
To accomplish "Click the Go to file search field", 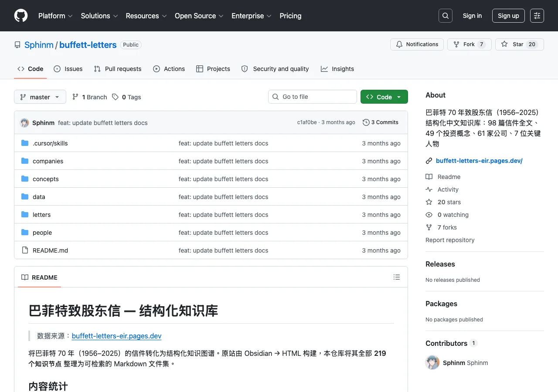I will coord(313,97).
